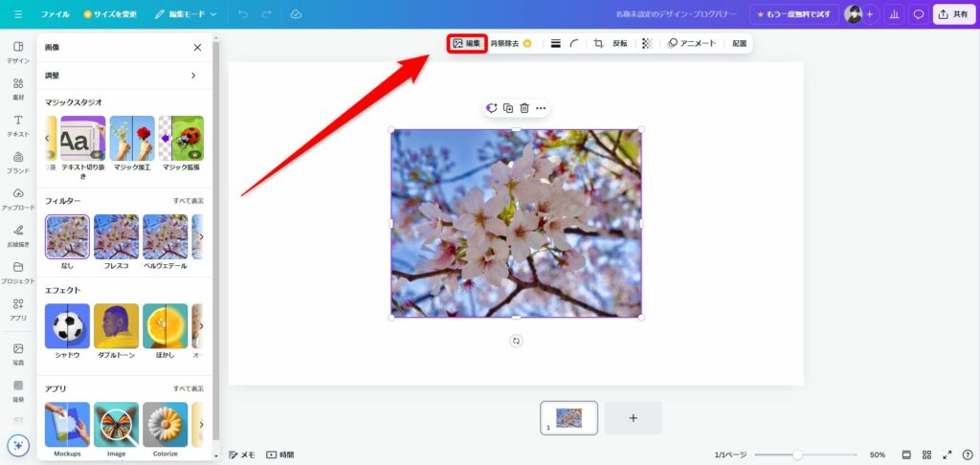This screenshot has height=465, width=980.
Task: Add a new page with plus
Action: pos(634,418)
